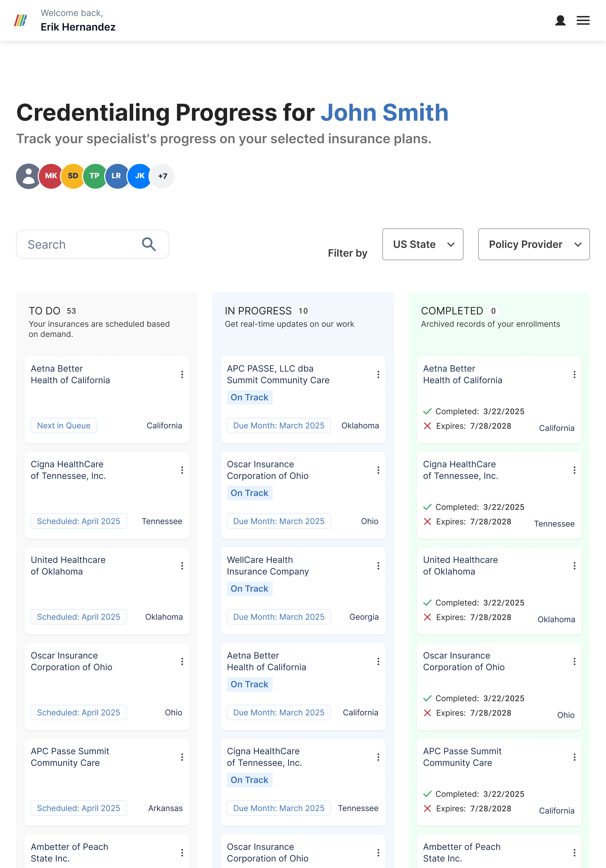This screenshot has height=868, width=606.
Task: Open options on completed United Healthcare of Oklahoma card
Action: [574, 566]
